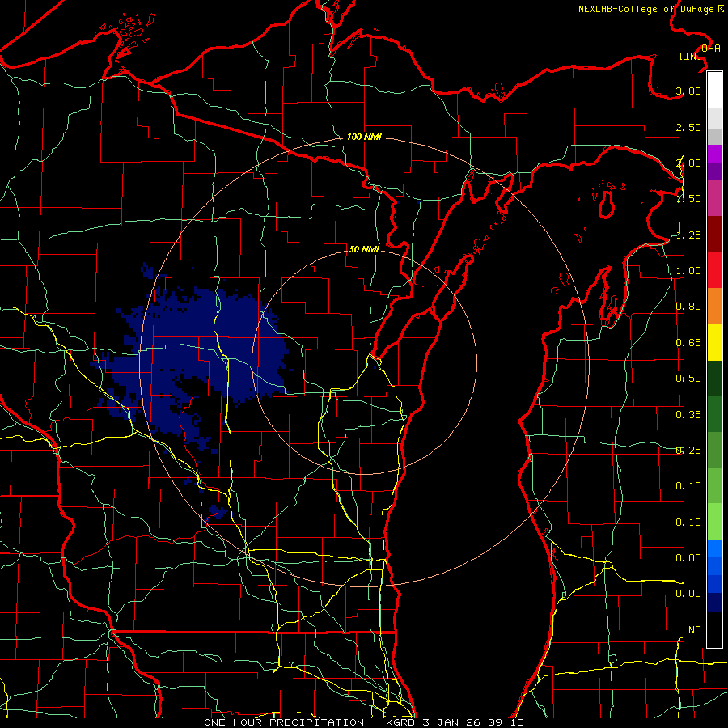Click the 1.25 legend value
The image size is (728, 728).
click(688, 235)
